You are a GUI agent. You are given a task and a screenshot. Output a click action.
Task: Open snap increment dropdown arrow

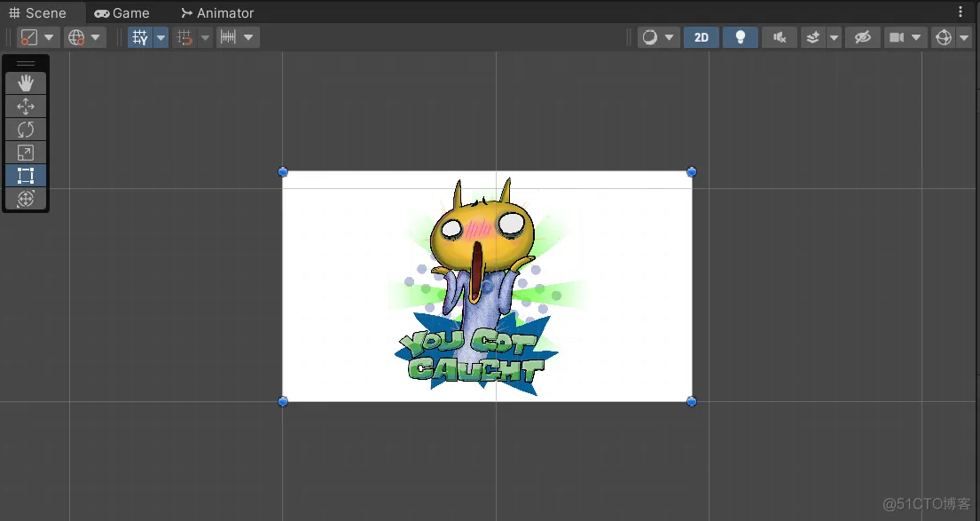[x=248, y=37]
